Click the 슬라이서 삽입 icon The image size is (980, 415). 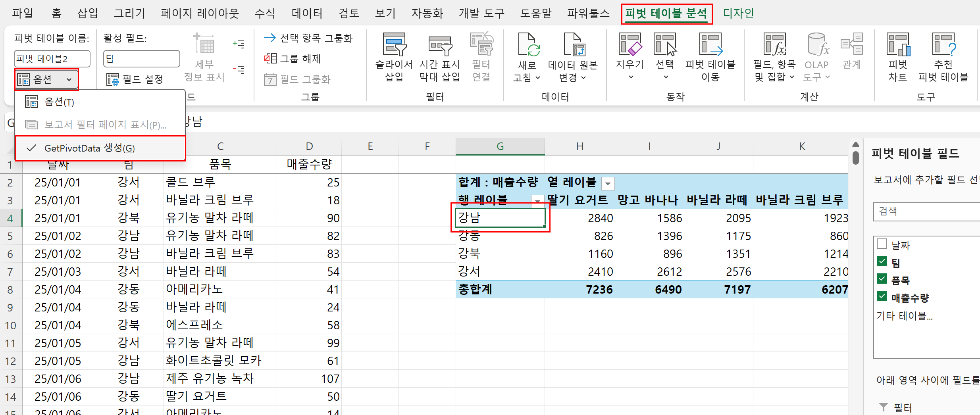(394, 44)
